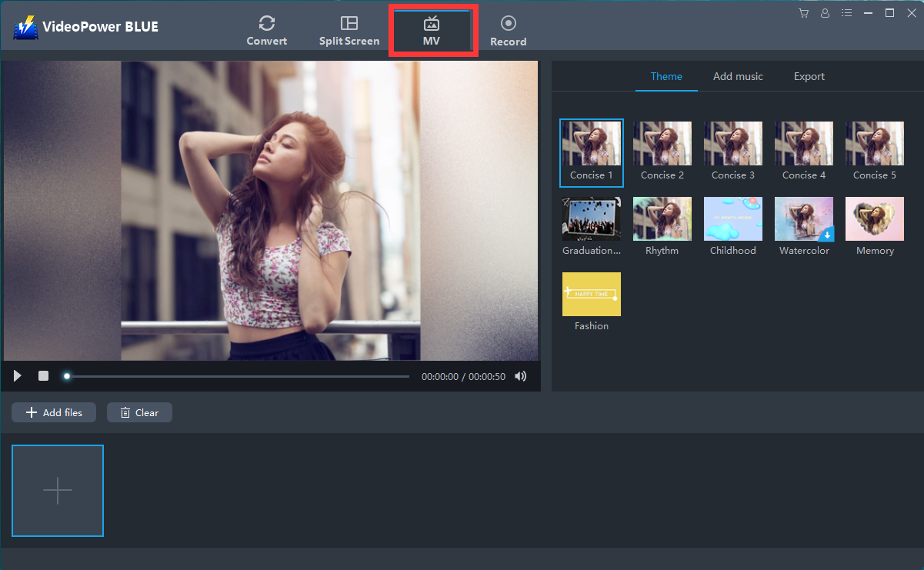Open the main menu list
This screenshot has height=570, width=924.
[x=846, y=13]
